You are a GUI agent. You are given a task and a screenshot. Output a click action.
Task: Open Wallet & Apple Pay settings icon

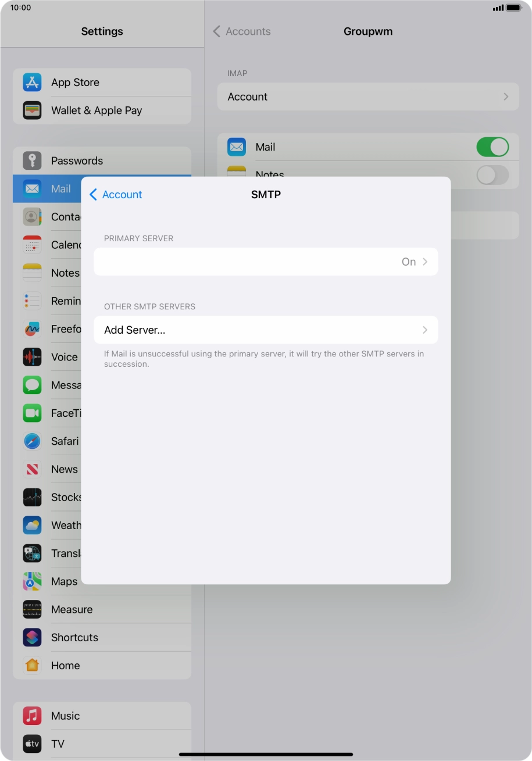click(32, 110)
